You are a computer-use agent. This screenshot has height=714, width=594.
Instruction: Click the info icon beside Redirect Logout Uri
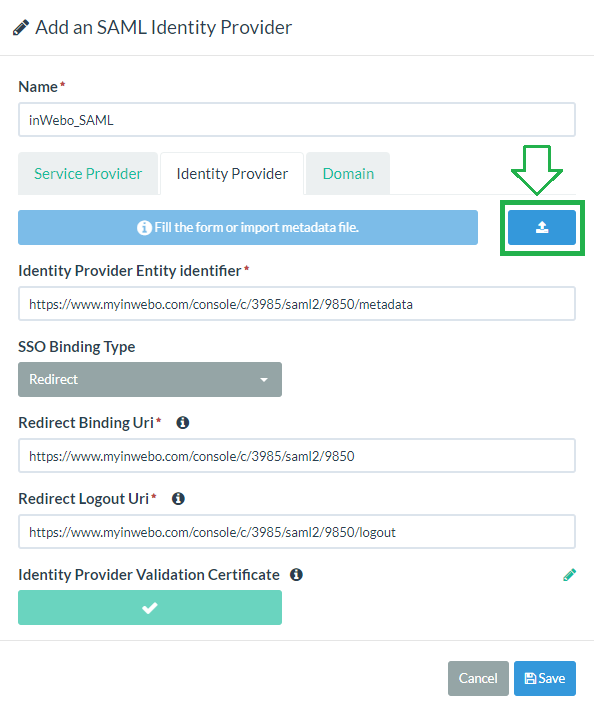[x=178, y=499]
